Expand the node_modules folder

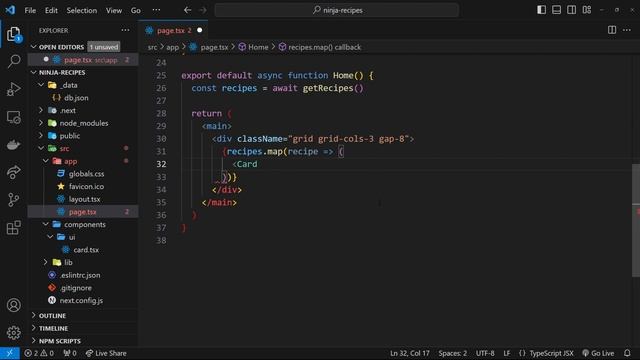point(41,123)
